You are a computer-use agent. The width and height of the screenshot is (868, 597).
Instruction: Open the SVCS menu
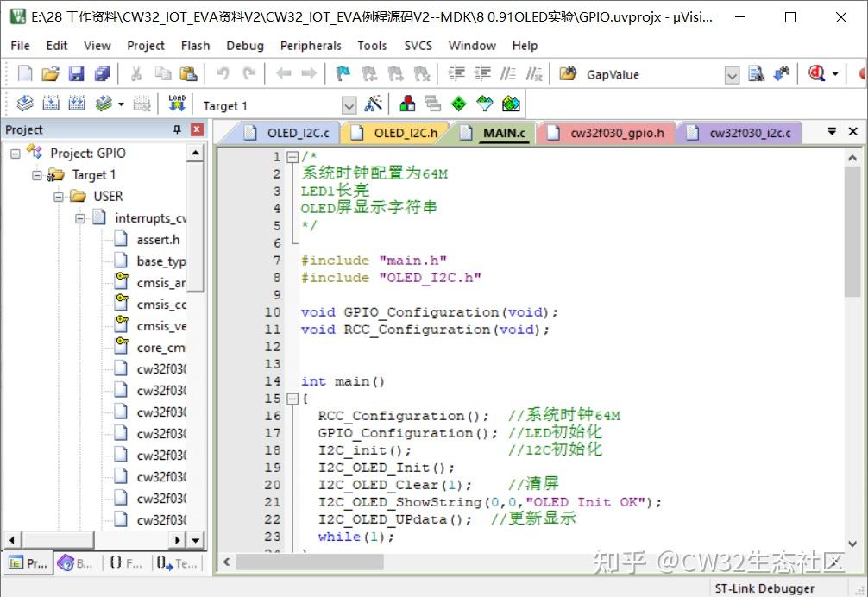coord(418,46)
